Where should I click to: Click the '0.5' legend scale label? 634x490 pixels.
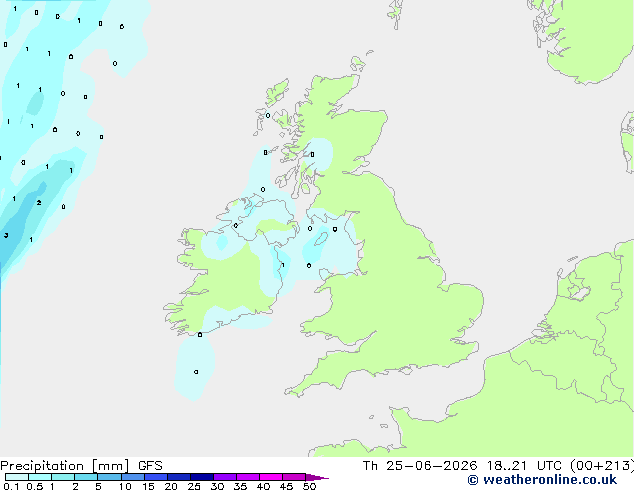click(34, 486)
